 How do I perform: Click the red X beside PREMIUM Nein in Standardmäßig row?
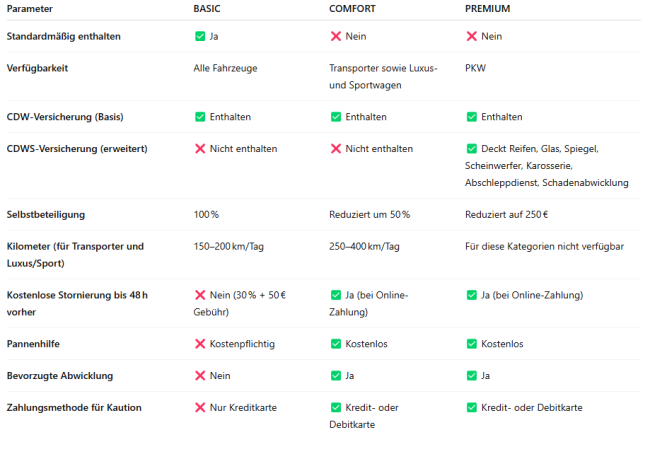point(471,36)
